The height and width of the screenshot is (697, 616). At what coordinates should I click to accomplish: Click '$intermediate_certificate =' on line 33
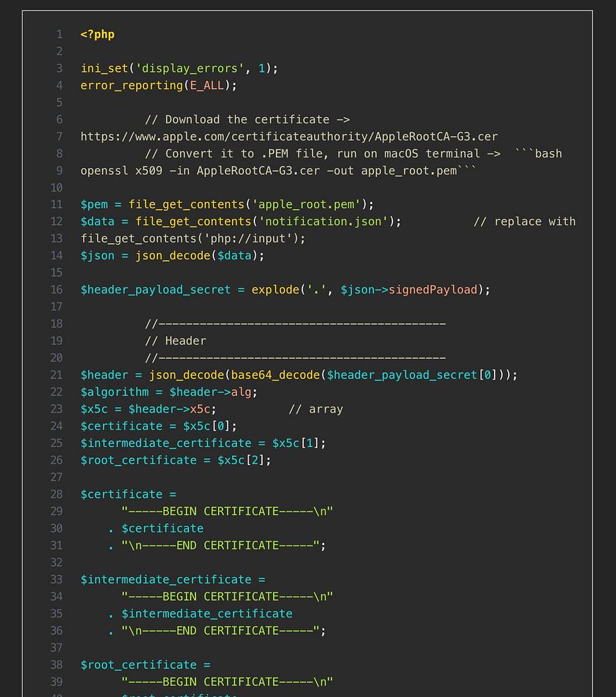tap(173, 580)
